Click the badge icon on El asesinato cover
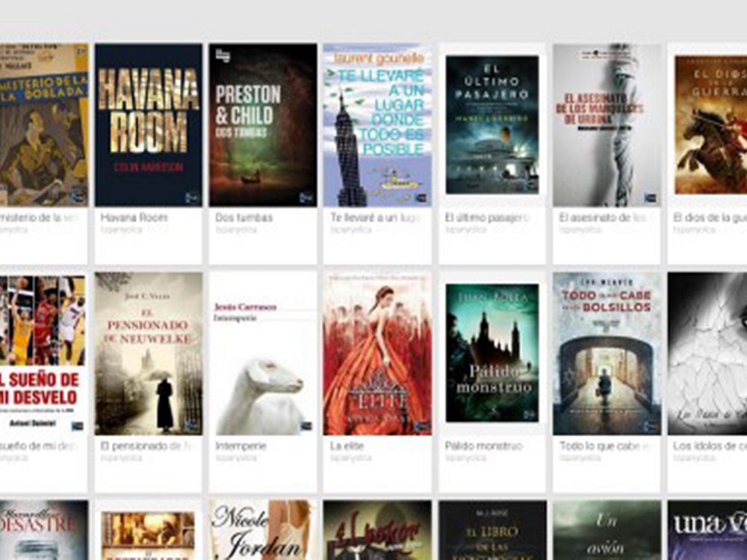This screenshot has height=560, width=747. pos(651,198)
